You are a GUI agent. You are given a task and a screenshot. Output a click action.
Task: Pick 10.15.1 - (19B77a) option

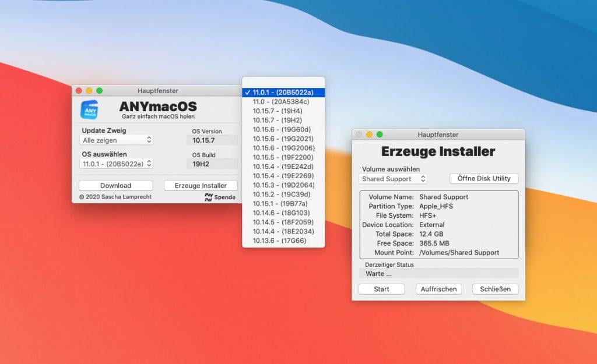(x=283, y=203)
